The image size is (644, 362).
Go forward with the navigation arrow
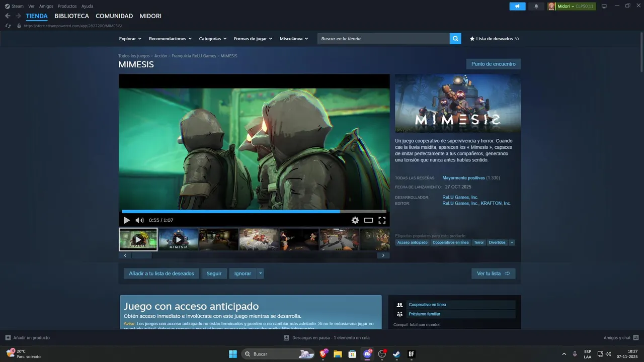coord(18,16)
